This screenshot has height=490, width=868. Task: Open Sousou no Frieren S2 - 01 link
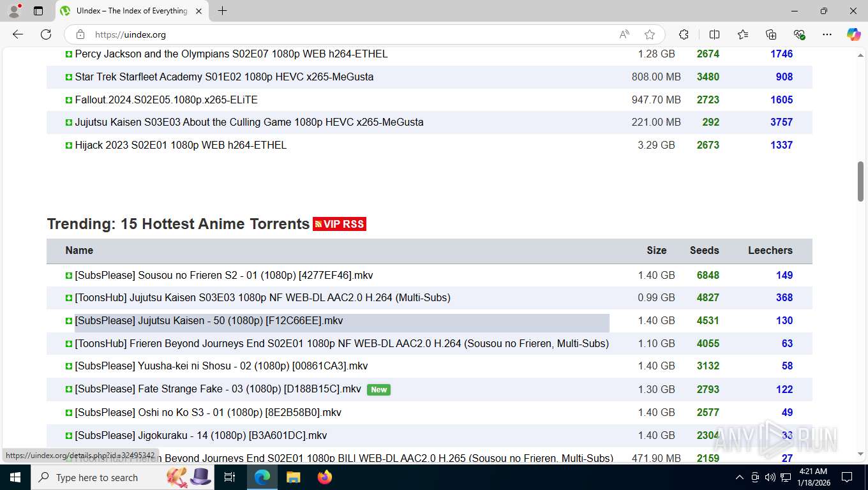point(223,275)
